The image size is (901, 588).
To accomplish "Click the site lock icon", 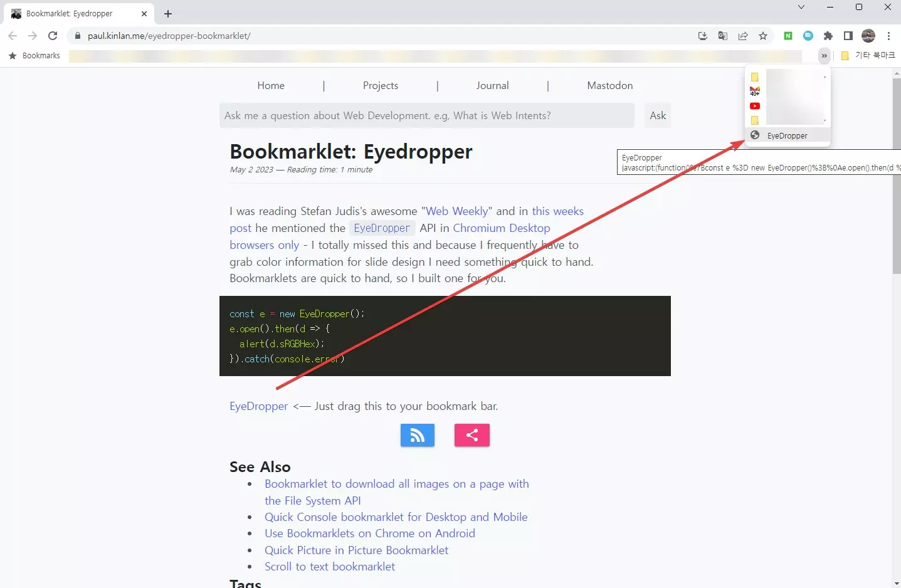I will [78, 36].
